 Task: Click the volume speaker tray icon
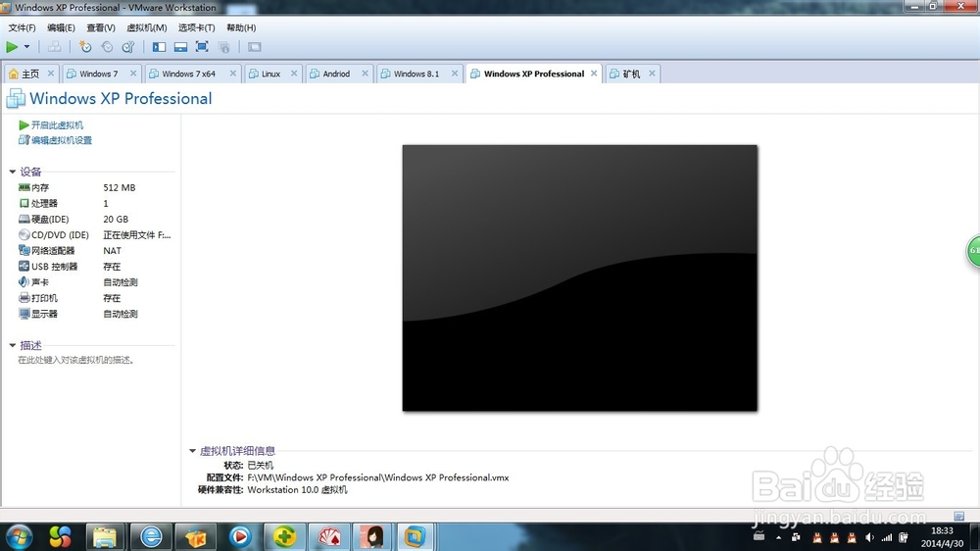869,537
